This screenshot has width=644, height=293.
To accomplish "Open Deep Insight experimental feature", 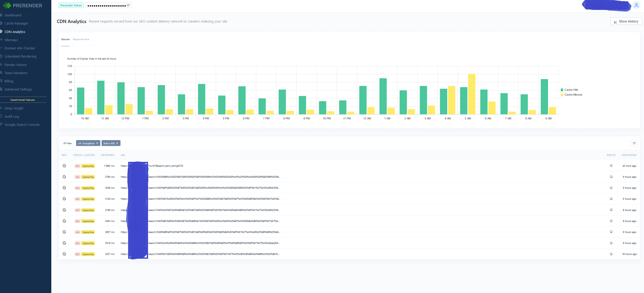I will tap(14, 108).
